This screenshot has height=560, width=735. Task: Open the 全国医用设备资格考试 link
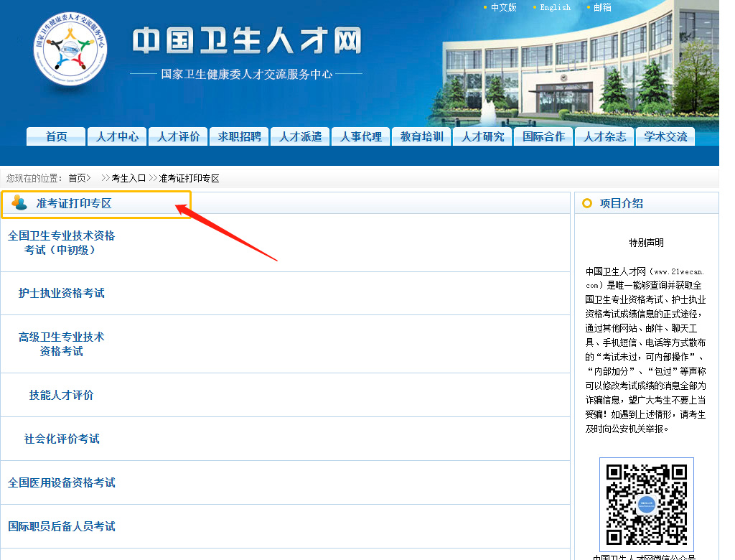62,482
